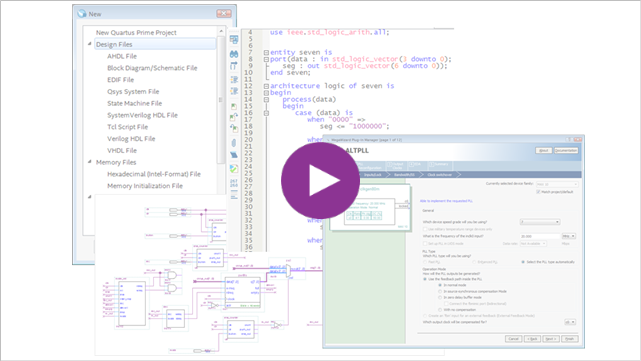The height and width of the screenshot is (361, 641).
Task: Collapse the Memory Files tree category
Action: click(x=90, y=162)
